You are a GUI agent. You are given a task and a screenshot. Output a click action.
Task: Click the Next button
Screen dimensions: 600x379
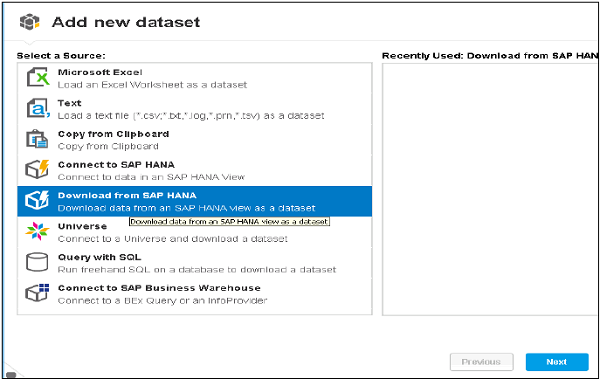pos(557,362)
